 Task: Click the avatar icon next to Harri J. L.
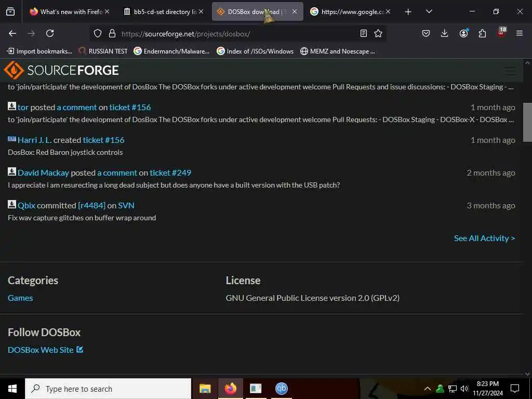point(12,139)
